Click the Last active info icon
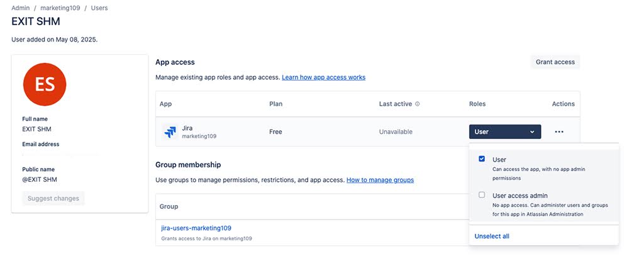This screenshot has height=273, width=644. pyautogui.click(x=418, y=104)
